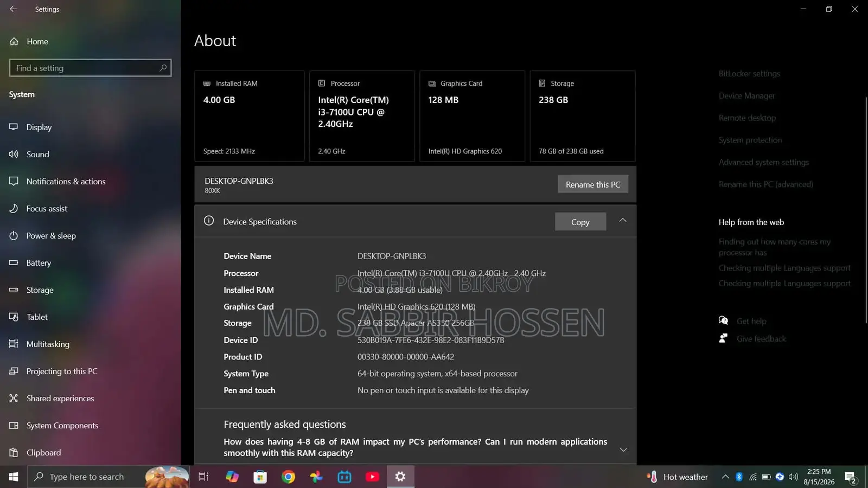This screenshot has height=488, width=868.
Task: Launch Google Chrome from the taskbar
Action: tap(289, 477)
